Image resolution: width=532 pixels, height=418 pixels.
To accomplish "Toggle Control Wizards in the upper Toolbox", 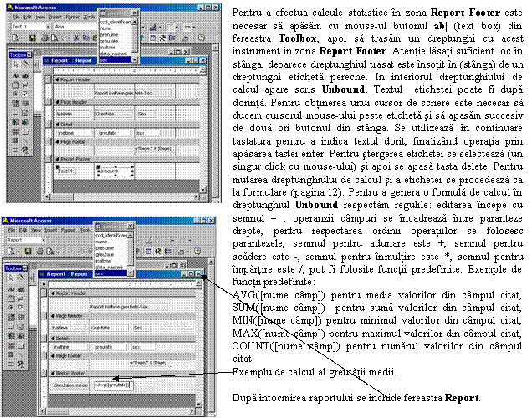I will (x=24, y=64).
